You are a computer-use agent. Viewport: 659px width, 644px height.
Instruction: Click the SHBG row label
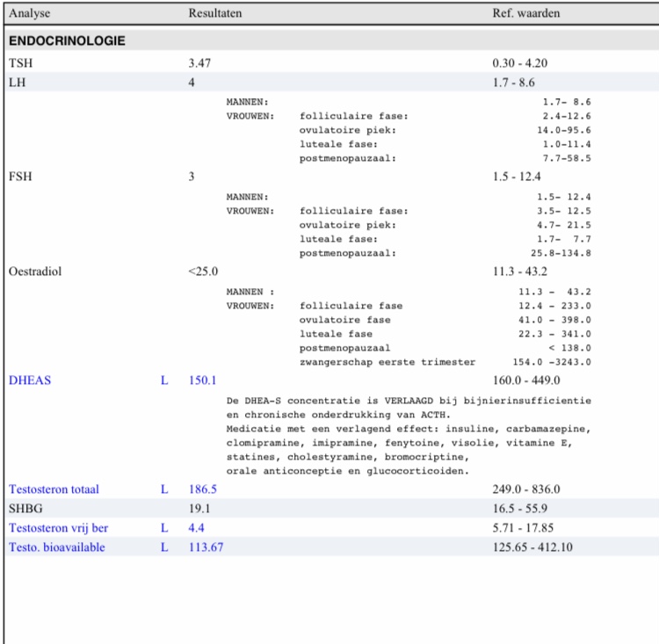(24, 508)
